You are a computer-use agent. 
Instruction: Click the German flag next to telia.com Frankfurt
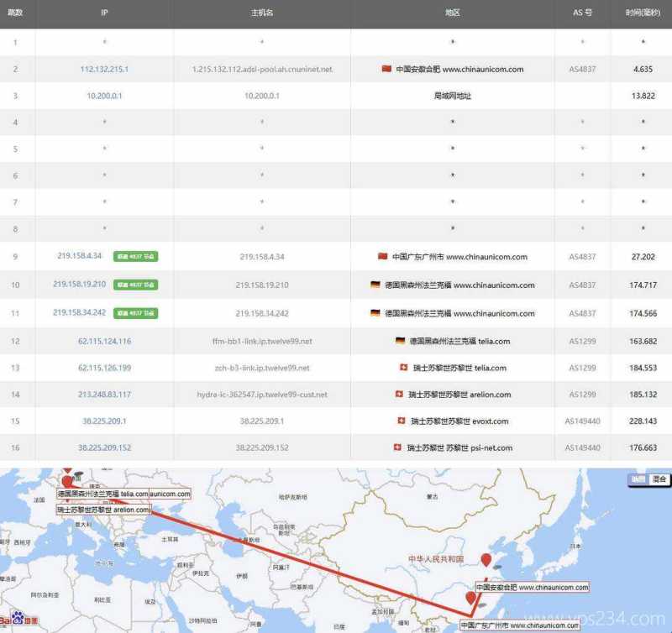[400, 341]
